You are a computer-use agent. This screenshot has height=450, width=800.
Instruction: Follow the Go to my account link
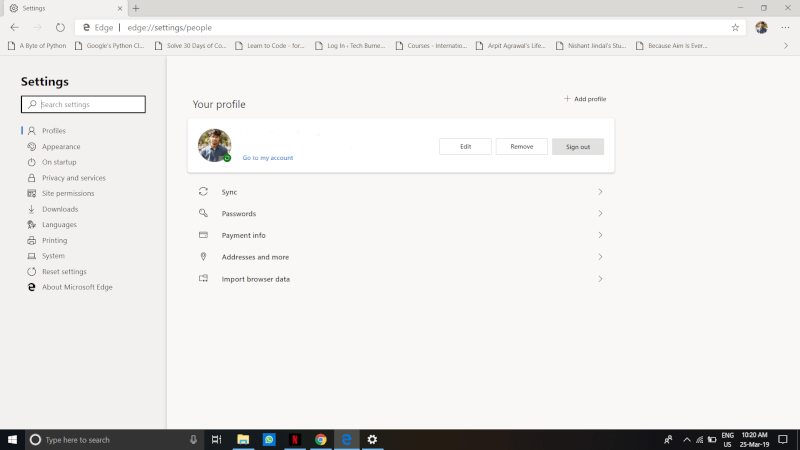tap(268, 158)
